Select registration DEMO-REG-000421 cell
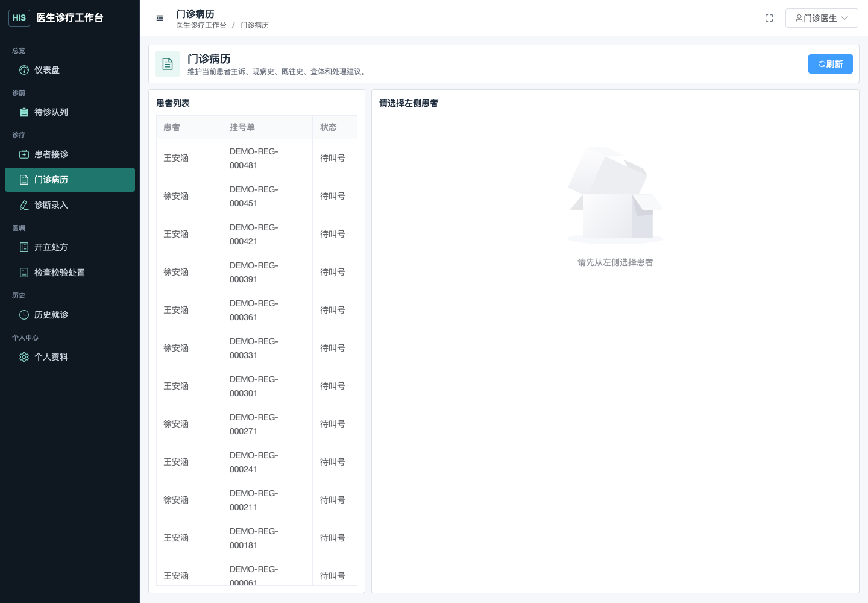This screenshot has height=603, width=868. [268, 234]
